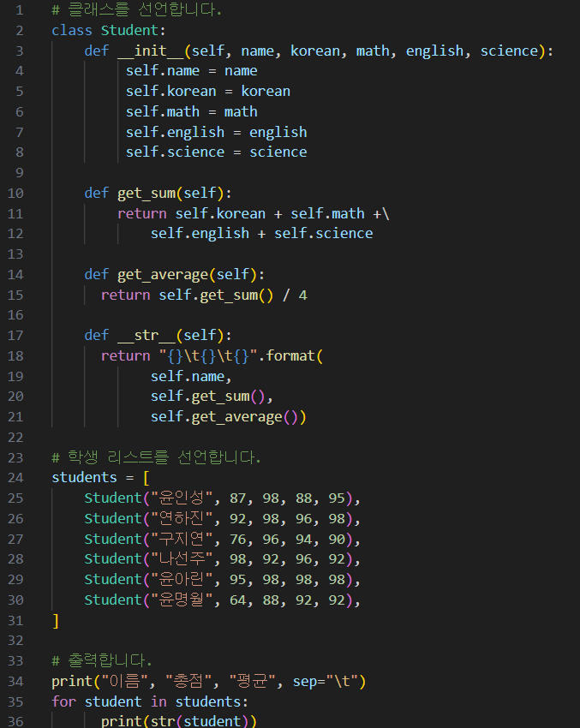
Task: Click 'self.korean = korean' on line 5
Action: 208,91
